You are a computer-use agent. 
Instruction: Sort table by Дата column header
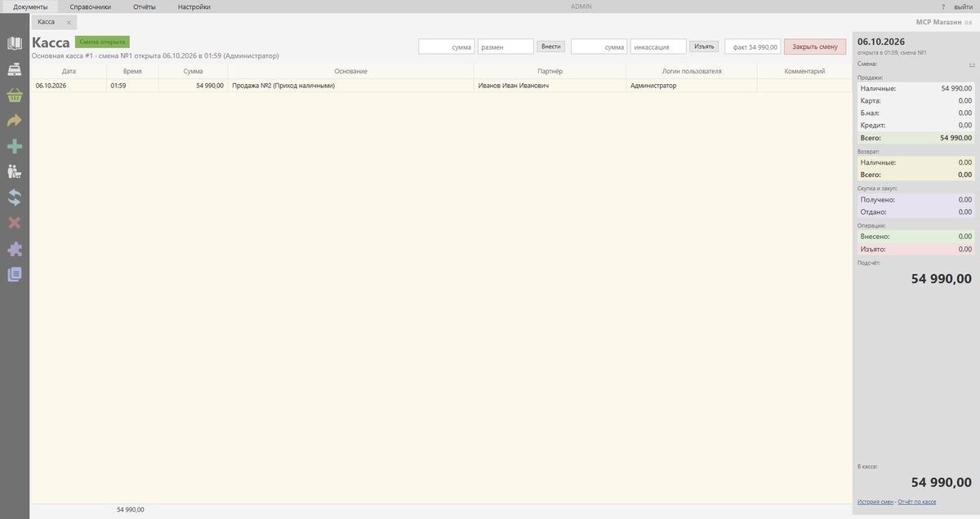click(x=69, y=72)
